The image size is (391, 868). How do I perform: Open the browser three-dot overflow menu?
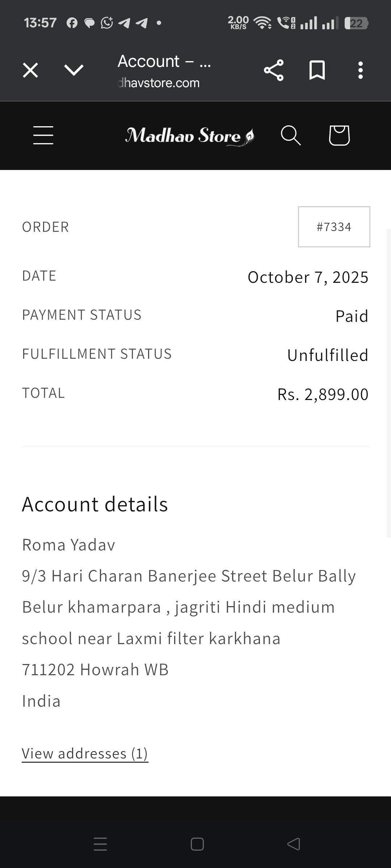360,70
